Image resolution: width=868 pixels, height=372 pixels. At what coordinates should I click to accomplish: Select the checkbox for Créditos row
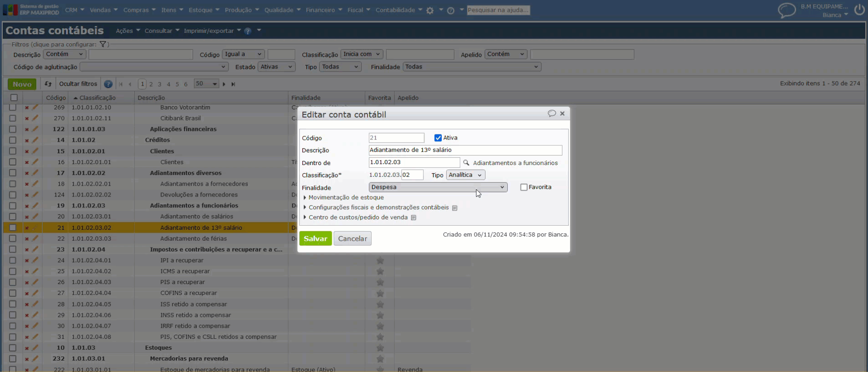point(13,140)
